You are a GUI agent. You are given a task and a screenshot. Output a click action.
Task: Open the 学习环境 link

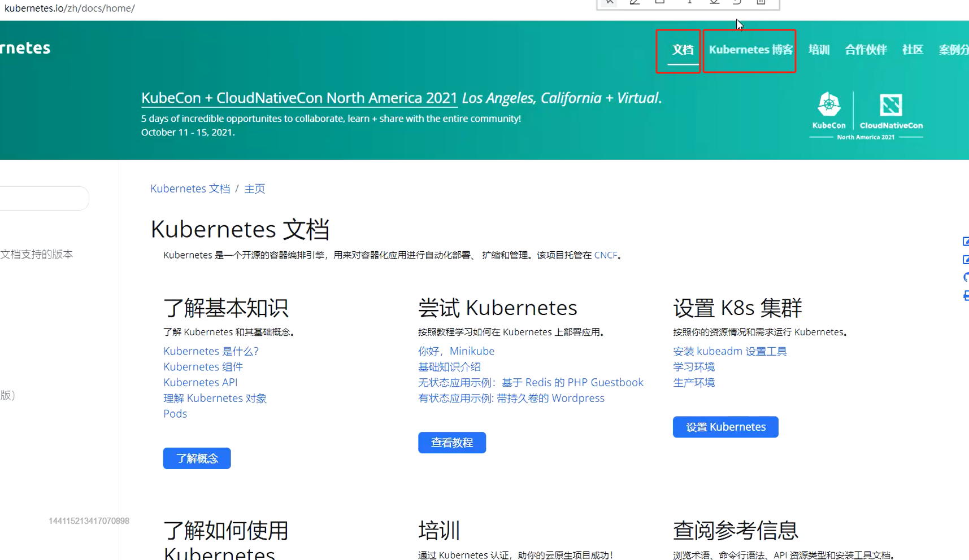pyautogui.click(x=694, y=367)
